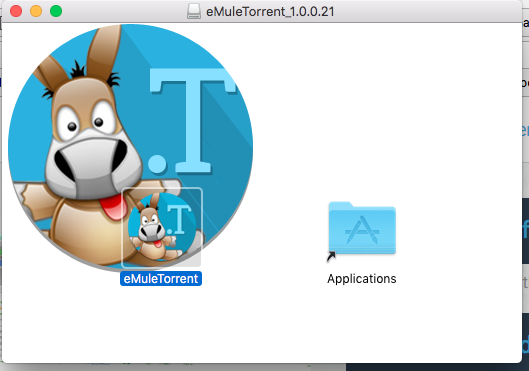Click the eMuleTorrent_1.0.0.21 window title
Screen dimensions: 529x371
[270, 11]
